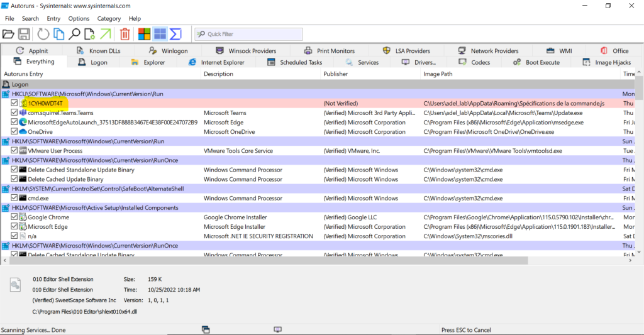Open the Entry menu
The image size is (644, 335).
pyautogui.click(x=53, y=18)
